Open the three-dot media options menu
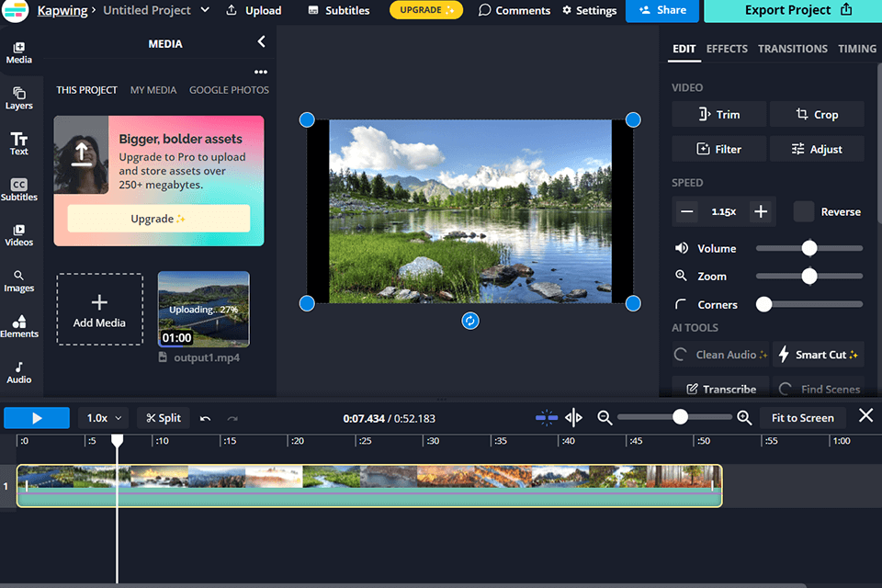The width and height of the screenshot is (882, 588). click(260, 72)
